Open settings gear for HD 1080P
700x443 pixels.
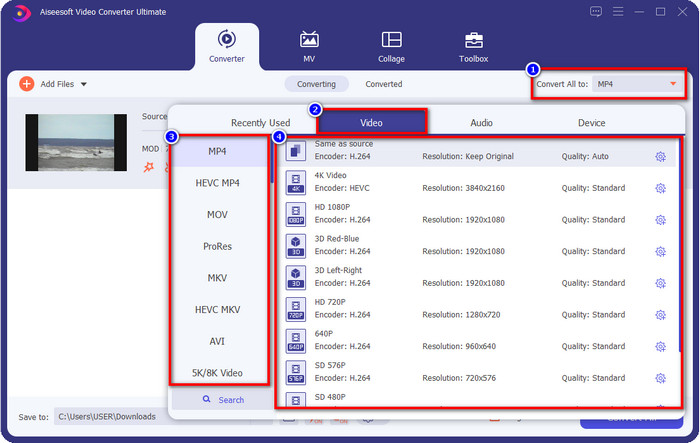click(x=660, y=220)
